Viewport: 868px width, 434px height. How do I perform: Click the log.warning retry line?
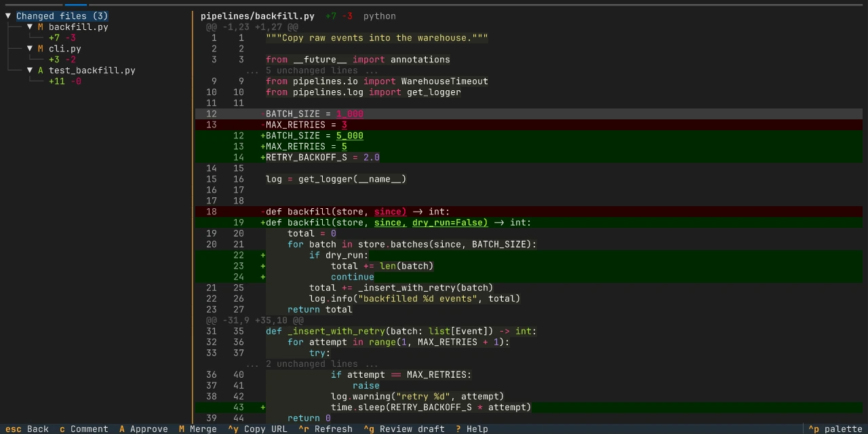coord(529,396)
